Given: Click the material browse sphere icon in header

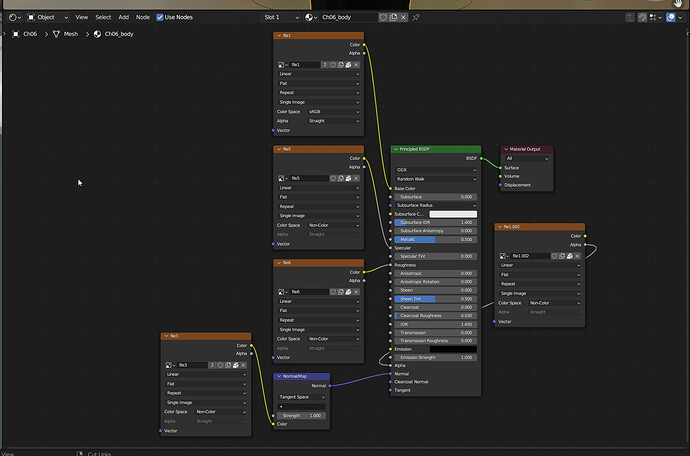Looking at the screenshot, I should coord(311,17).
